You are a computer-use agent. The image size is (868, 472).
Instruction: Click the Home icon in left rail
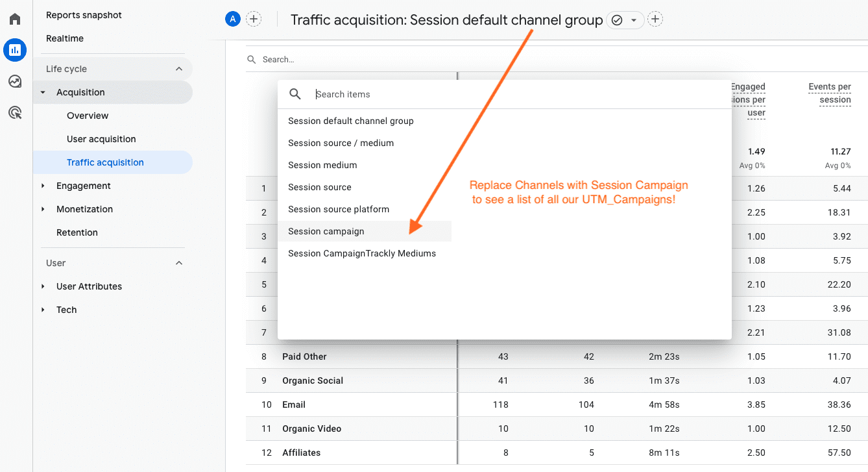[14, 19]
